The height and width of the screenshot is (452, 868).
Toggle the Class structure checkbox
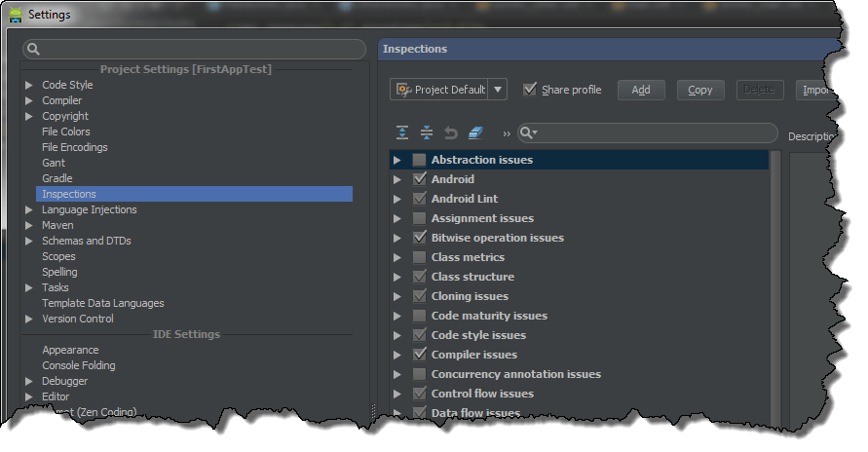tap(419, 277)
